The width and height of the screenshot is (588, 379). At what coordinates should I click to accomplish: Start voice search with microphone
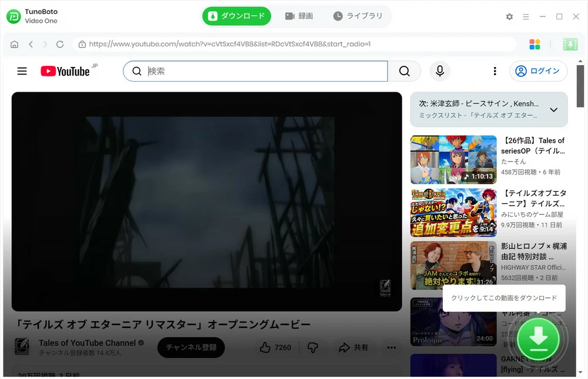coord(440,71)
